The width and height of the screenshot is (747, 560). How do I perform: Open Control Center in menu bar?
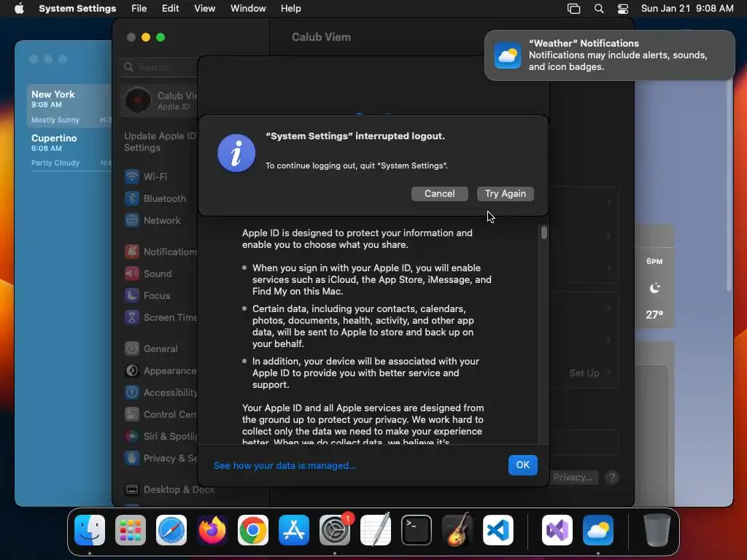point(623,9)
